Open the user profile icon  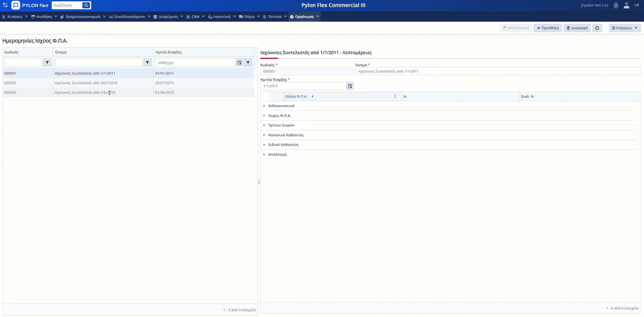click(626, 5)
